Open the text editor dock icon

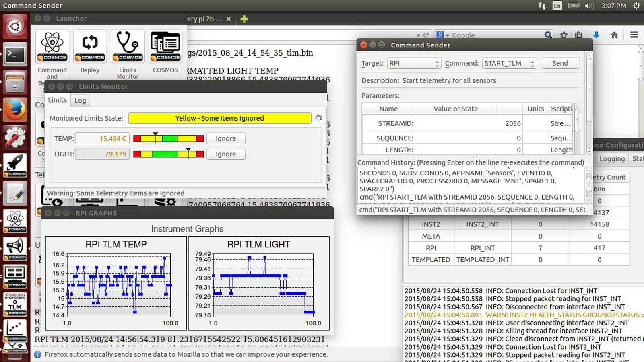coord(15,193)
